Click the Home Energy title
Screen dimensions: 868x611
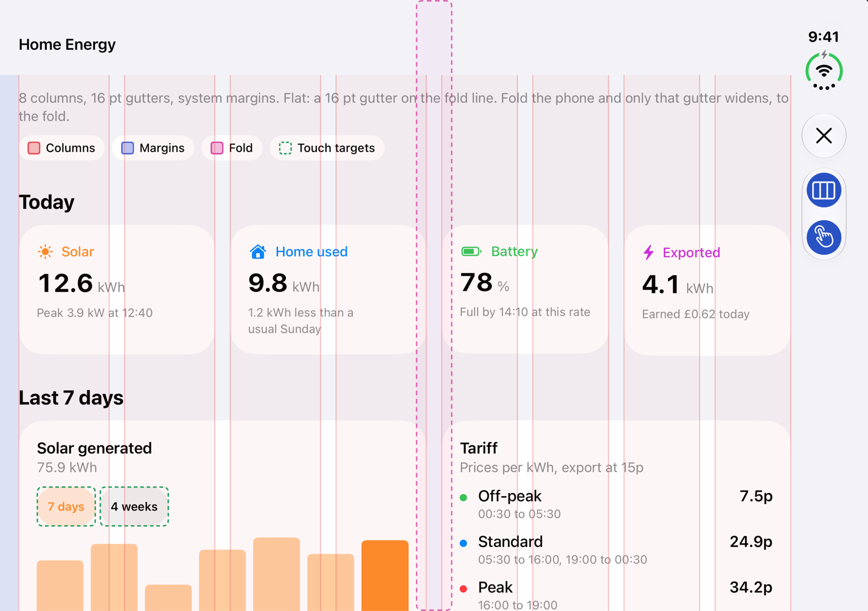[67, 44]
